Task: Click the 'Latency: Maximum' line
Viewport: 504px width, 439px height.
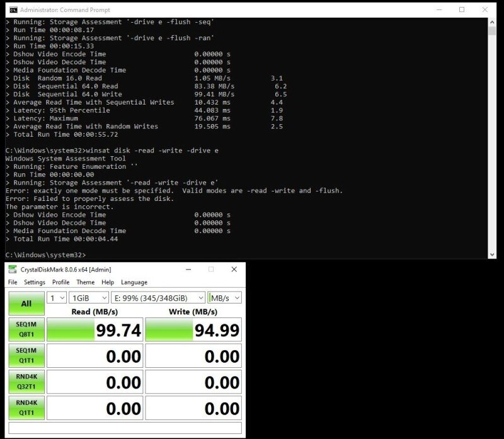Action: [144, 118]
